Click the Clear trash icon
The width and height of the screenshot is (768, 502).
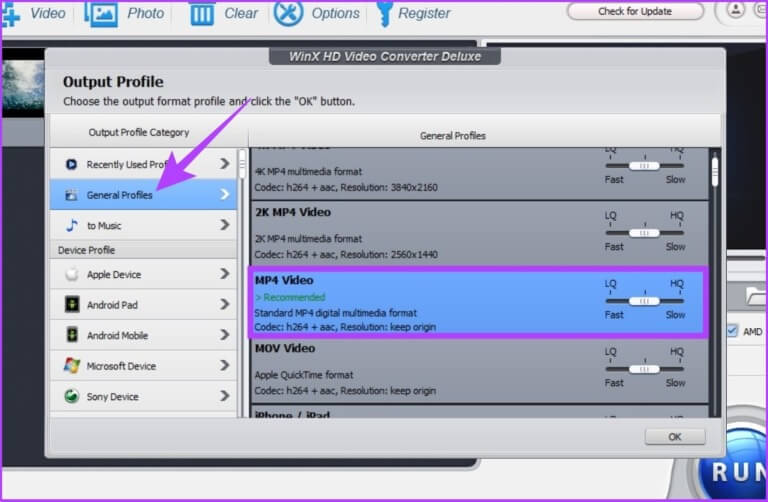click(202, 14)
